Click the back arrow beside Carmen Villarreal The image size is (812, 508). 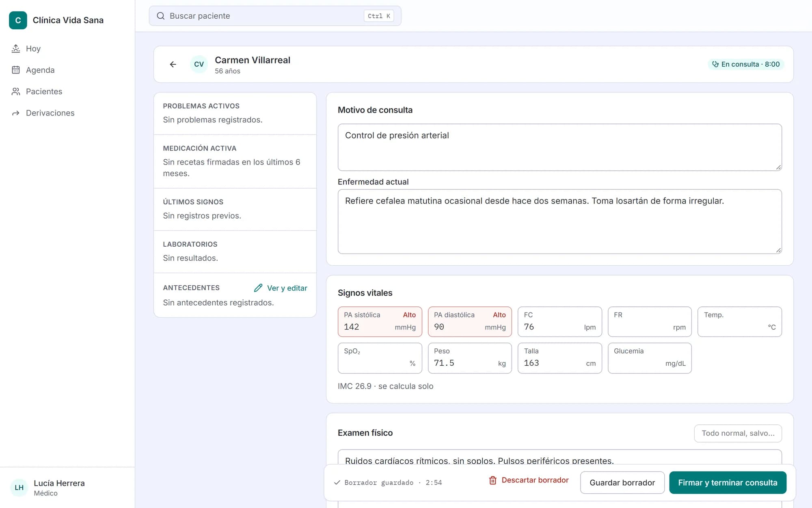(173, 64)
